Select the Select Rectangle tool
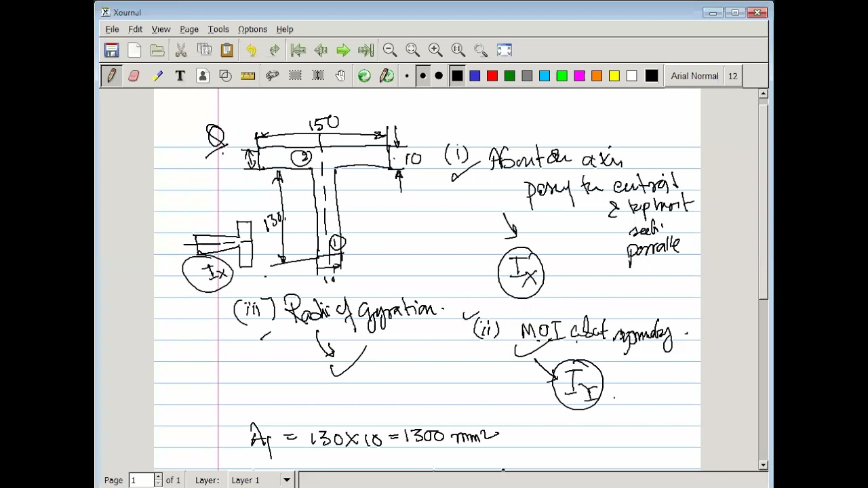Screen dimensions: 868x488 coord(295,76)
